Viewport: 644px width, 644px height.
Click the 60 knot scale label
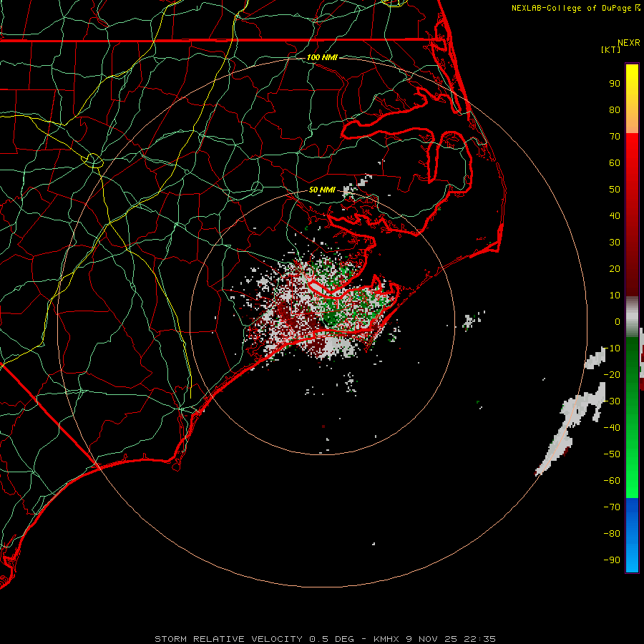pos(615,163)
